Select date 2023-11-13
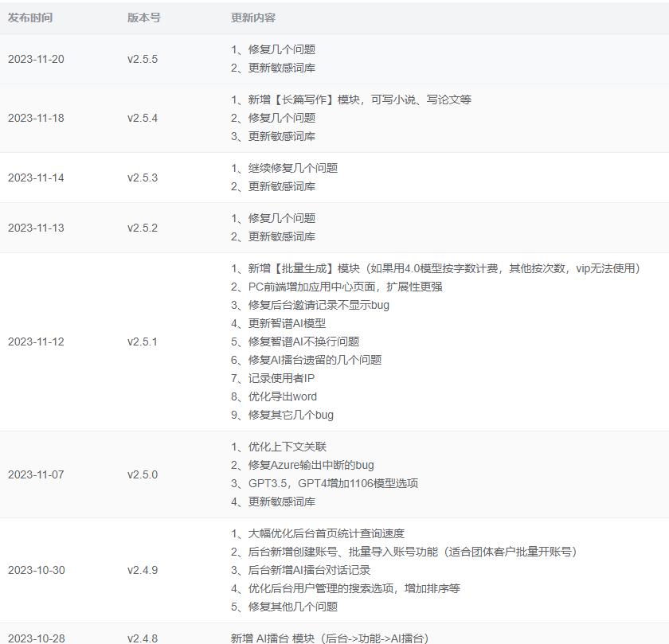The height and width of the screenshot is (644, 669). pyautogui.click(x=36, y=228)
